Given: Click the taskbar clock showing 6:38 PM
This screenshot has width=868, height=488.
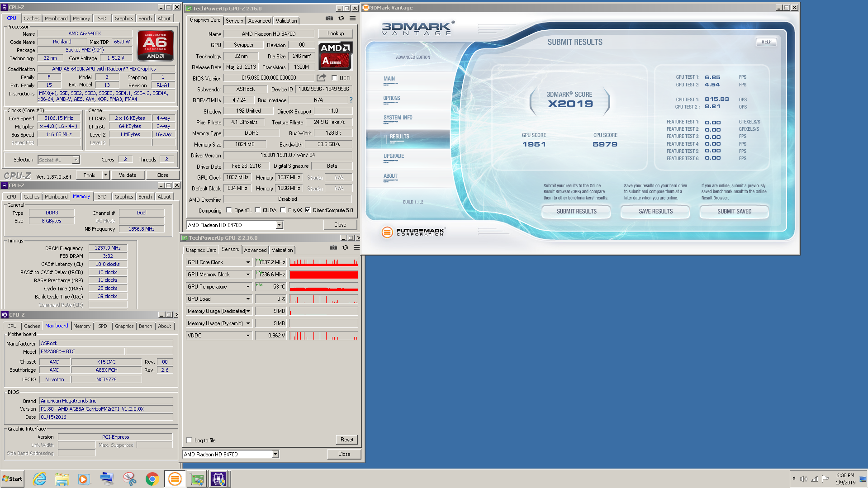Looking at the screenshot, I should [x=845, y=479].
